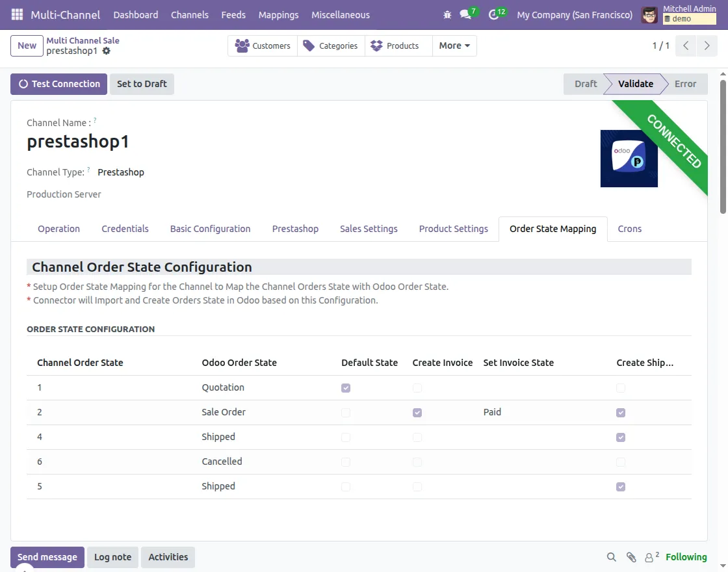
Task: Open the demo database selector under Mitchell Admin
Action: (x=689, y=18)
